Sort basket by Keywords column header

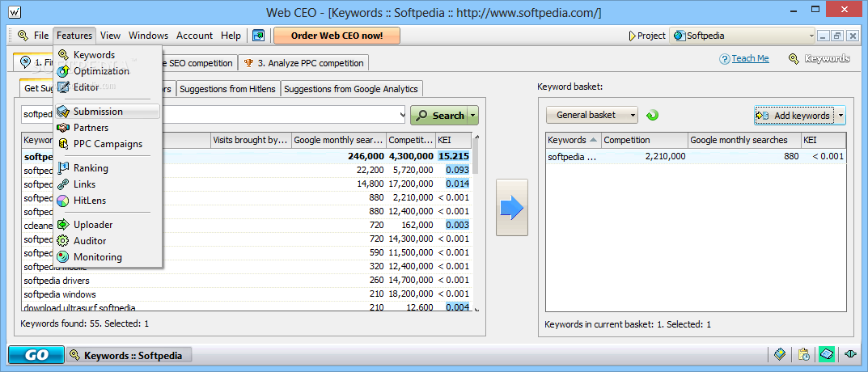[x=574, y=140]
